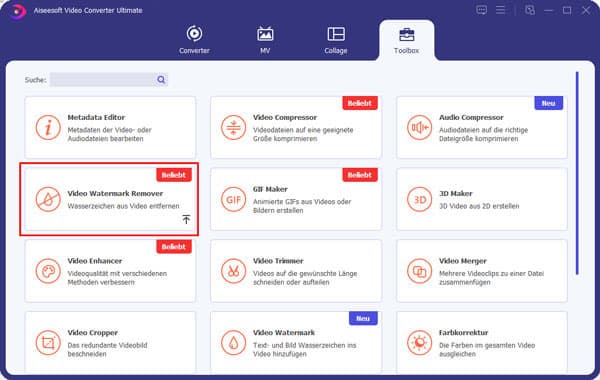Screen dimensions: 600x380
Task: Open 3D Maker title text
Action: pyautogui.click(x=456, y=194)
